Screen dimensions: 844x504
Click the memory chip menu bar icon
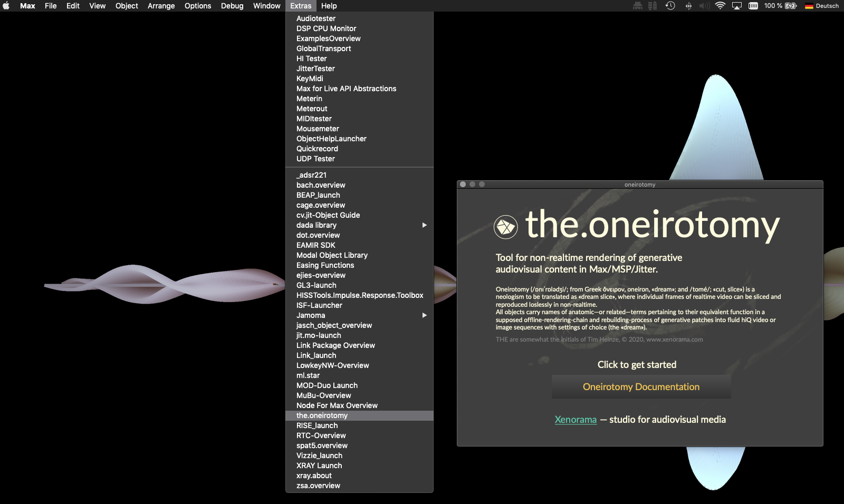point(753,6)
